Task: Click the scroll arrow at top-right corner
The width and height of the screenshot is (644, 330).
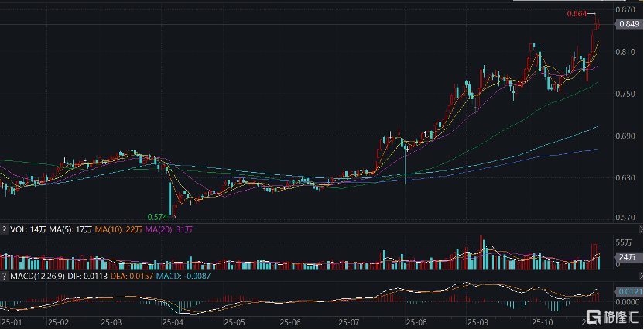Action: (x=640, y=4)
